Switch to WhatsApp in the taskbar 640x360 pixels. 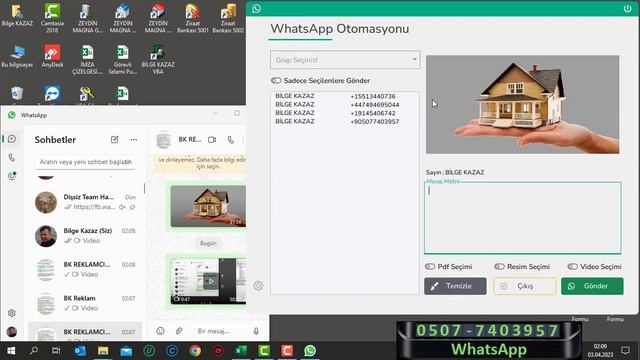click(x=310, y=351)
